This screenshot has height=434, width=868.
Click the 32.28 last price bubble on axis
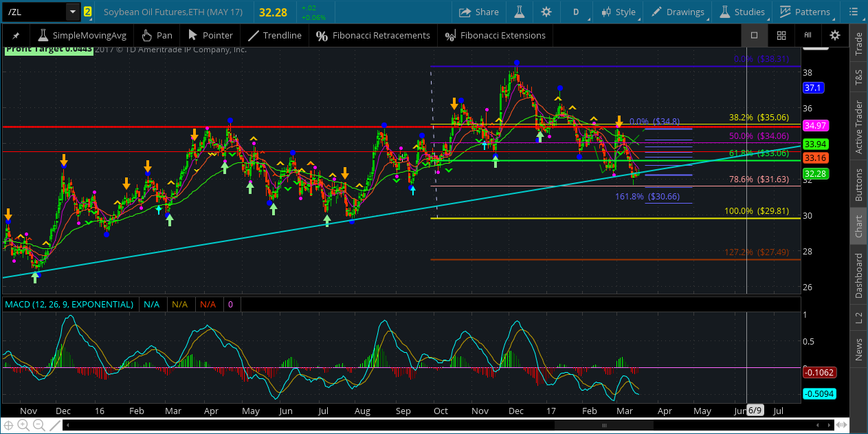[816, 174]
